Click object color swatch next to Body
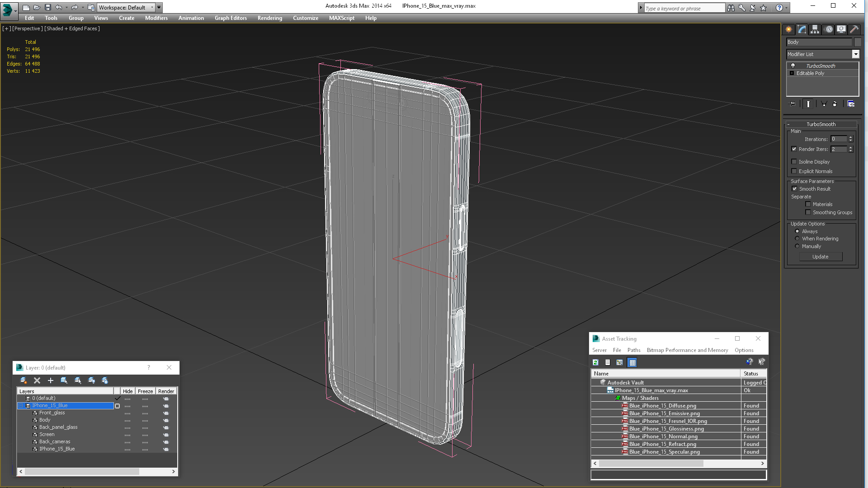Image resolution: width=868 pixels, height=488 pixels. 858,42
